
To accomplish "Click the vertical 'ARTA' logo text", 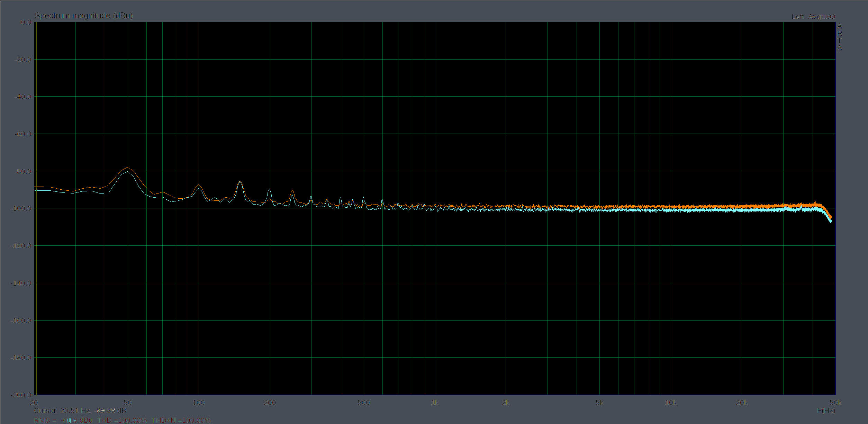I will click(x=839, y=37).
